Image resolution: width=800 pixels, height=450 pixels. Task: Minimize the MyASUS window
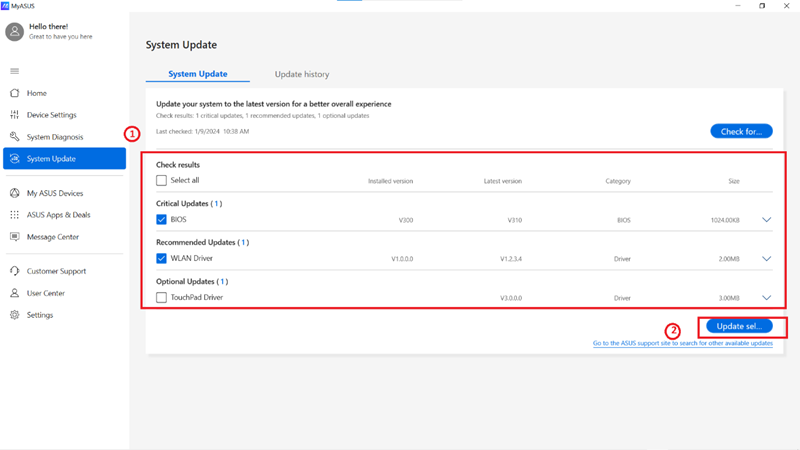pos(738,6)
